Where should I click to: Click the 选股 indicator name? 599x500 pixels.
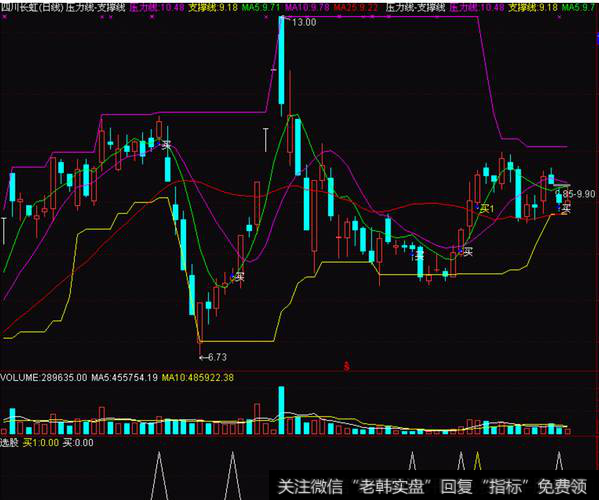pos(9,443)
